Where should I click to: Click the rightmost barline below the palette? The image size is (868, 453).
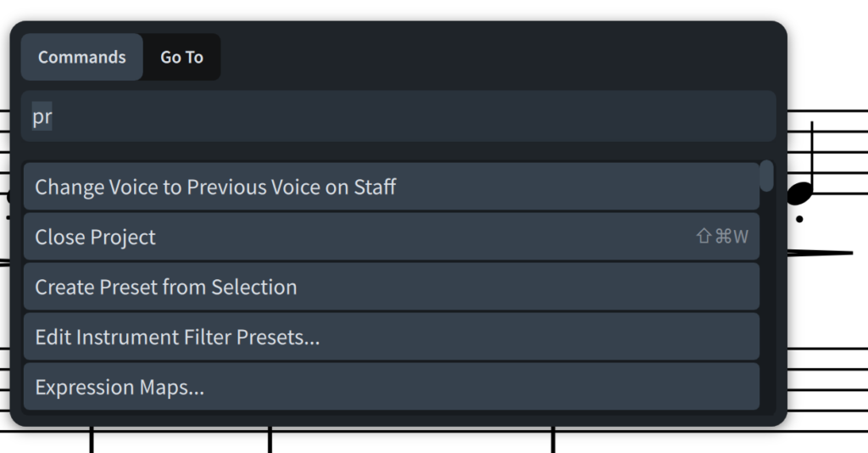(553, 439)
